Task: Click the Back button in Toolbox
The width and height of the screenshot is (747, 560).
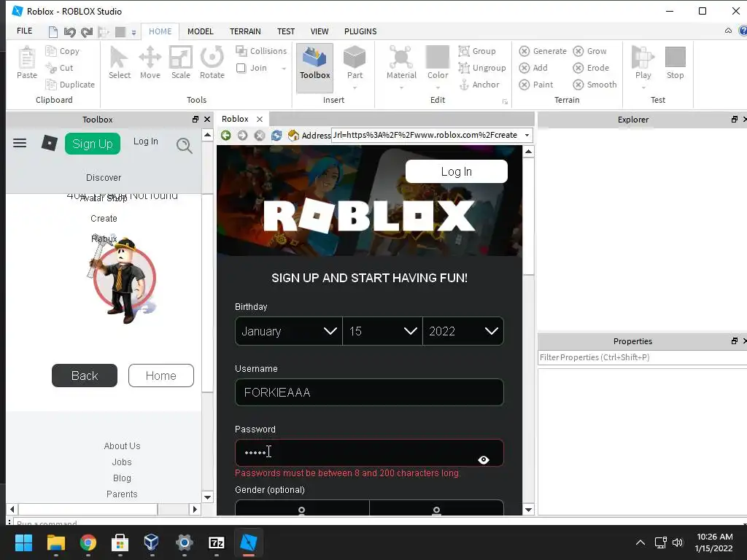Action: [85, 376]
